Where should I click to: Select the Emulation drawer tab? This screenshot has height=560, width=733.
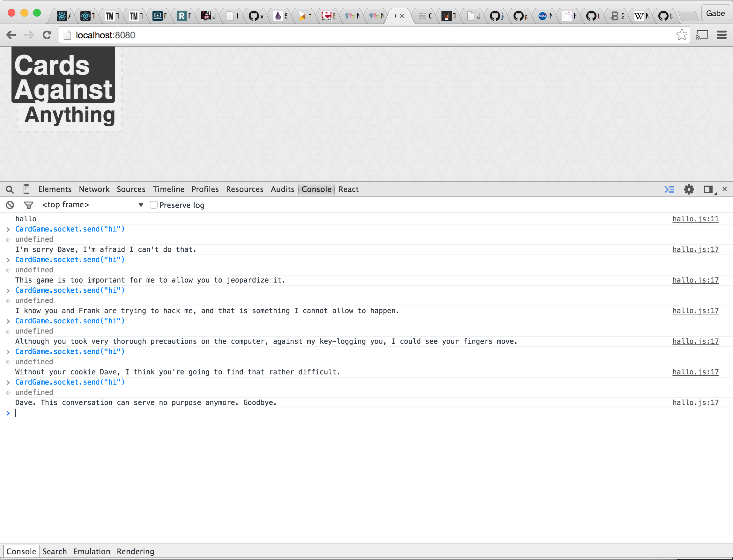[92, 551]
